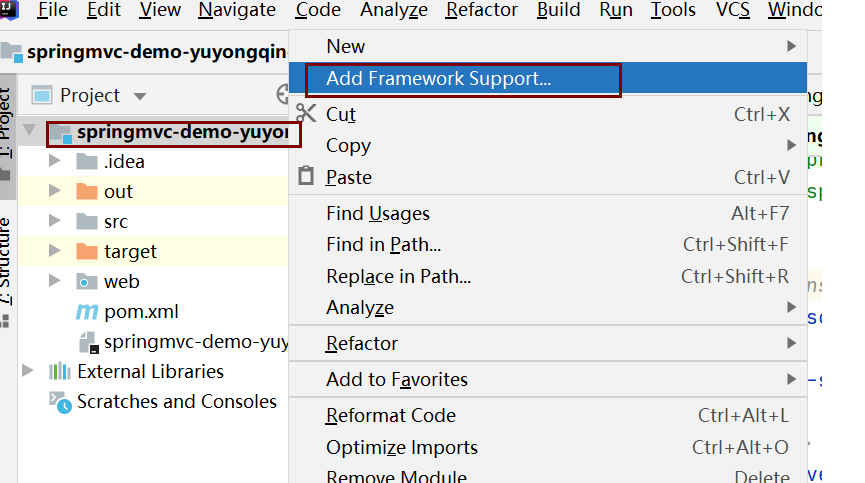Viewport: 865px width, 483px height.
Task: Click Find in Path option
Action: pos(383,245)
